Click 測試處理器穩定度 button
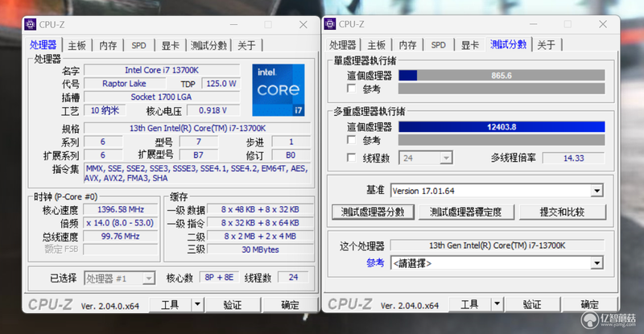The width and height of the screenshot is (644, 334). pyautogui.click(x=466, y=212)
